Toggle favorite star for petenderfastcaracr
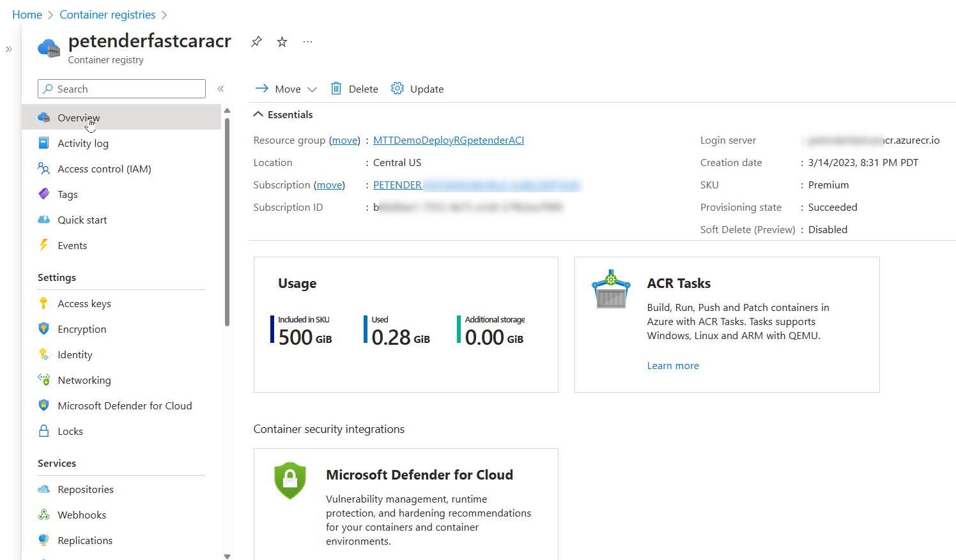The width and height of the screenshot is (956, 560). coord(282,41)
